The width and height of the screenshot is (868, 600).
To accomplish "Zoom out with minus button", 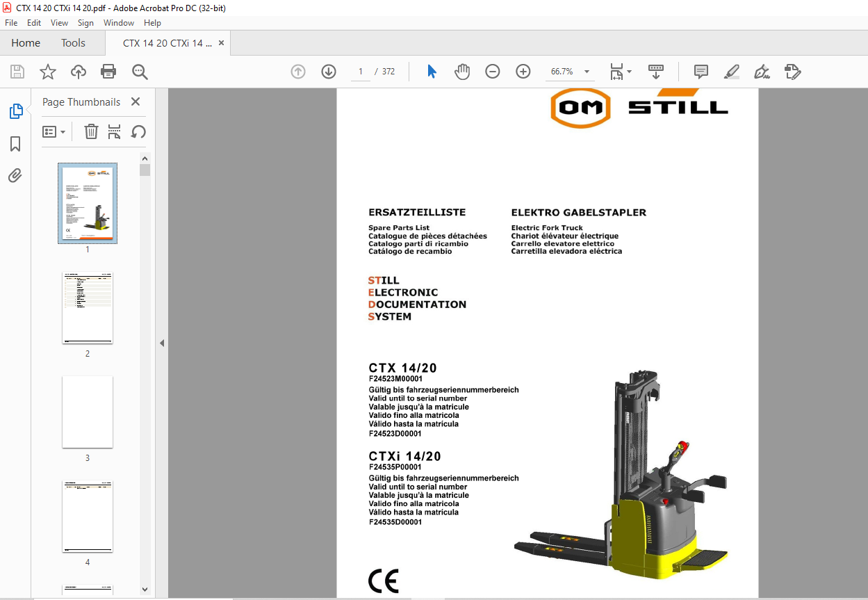I will coord(493,72).
